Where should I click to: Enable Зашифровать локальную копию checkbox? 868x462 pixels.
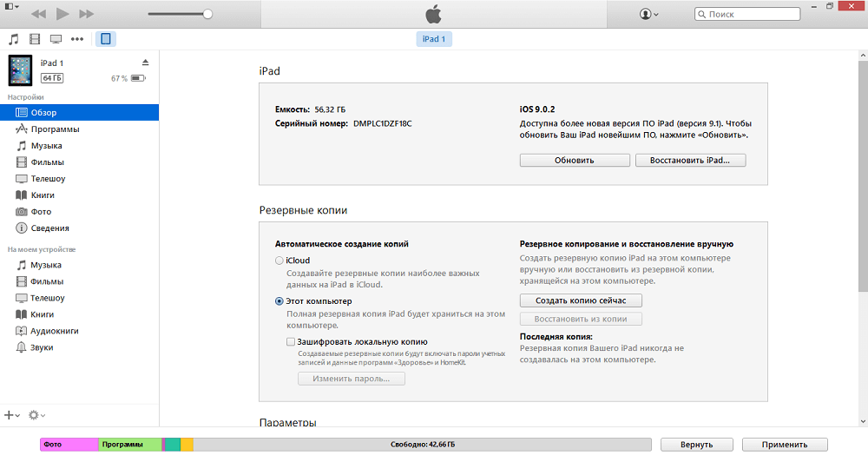291,342
